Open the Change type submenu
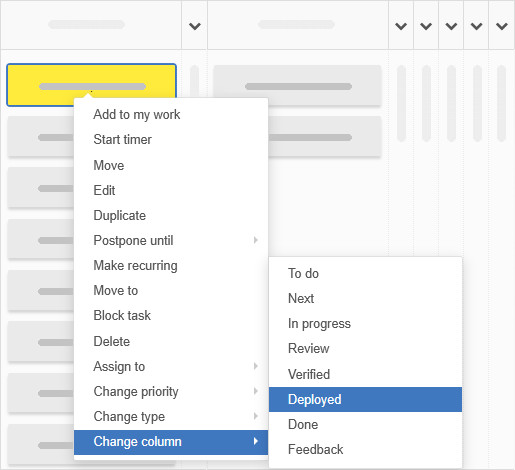The width and height of the screenshot is (515, 470). click(171, 417)
